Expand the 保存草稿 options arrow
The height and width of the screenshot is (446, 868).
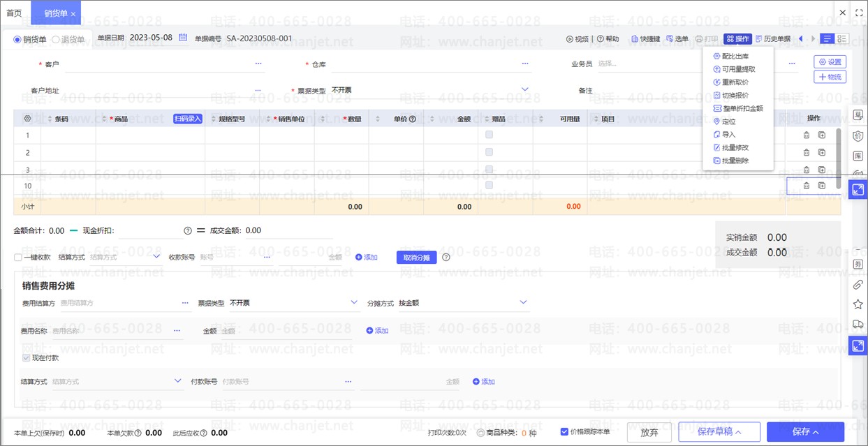pos(737,432)
